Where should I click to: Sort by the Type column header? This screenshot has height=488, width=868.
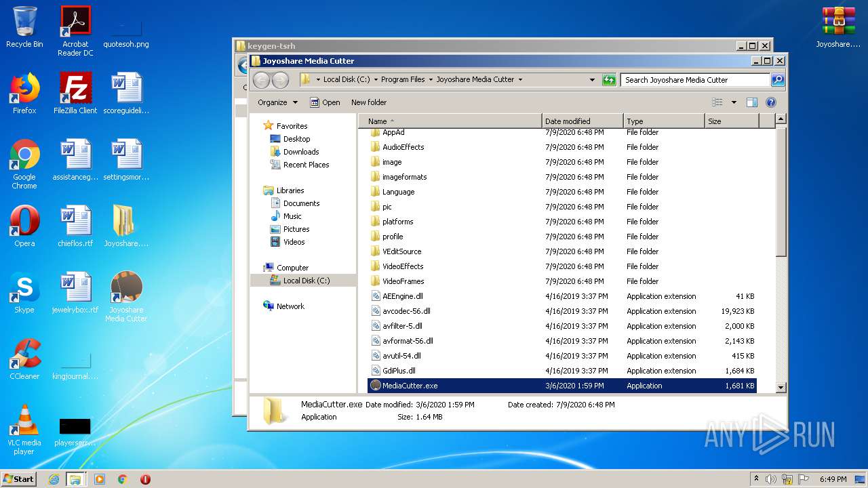pyautogui.click(x=664, y=121)
